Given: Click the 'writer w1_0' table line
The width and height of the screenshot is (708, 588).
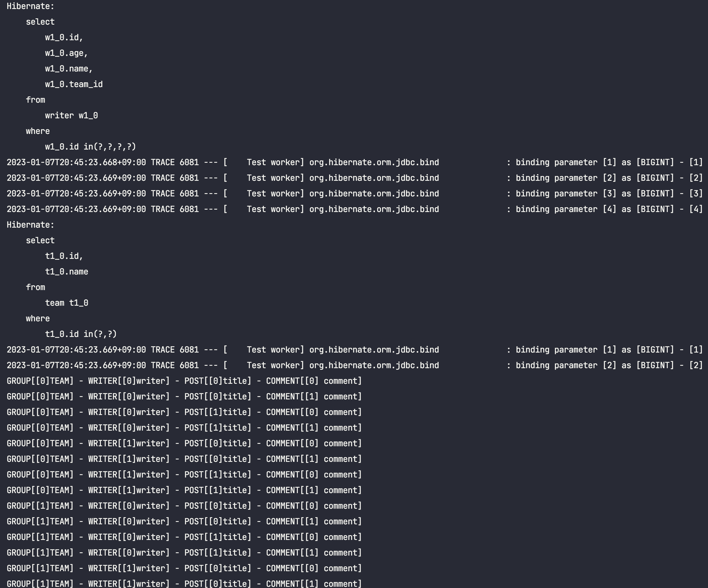Looking at the screenshot, I should click(71, 116).
